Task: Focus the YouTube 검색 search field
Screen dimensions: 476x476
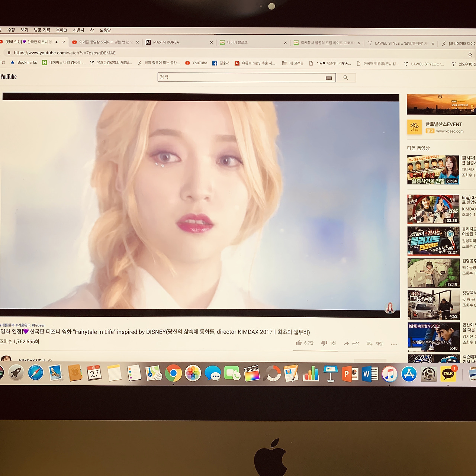Action: [x=242, y=77]
